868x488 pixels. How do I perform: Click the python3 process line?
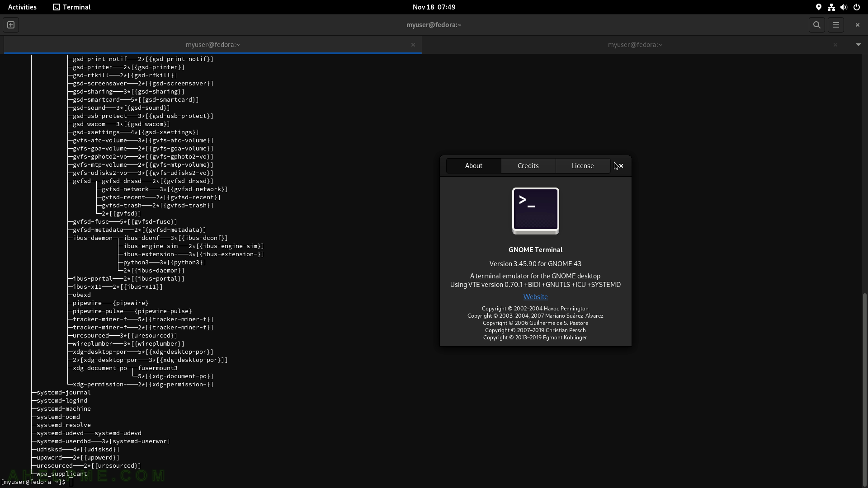(165, 263)
